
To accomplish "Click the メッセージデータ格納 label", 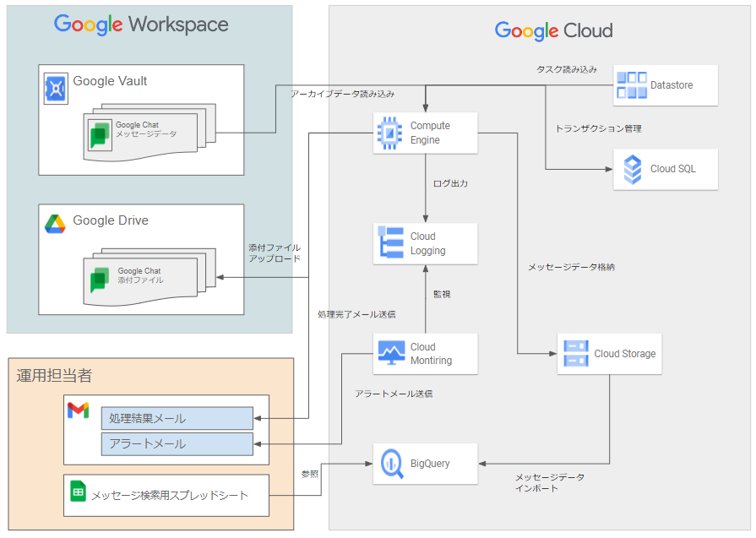I will pos(571,267).
